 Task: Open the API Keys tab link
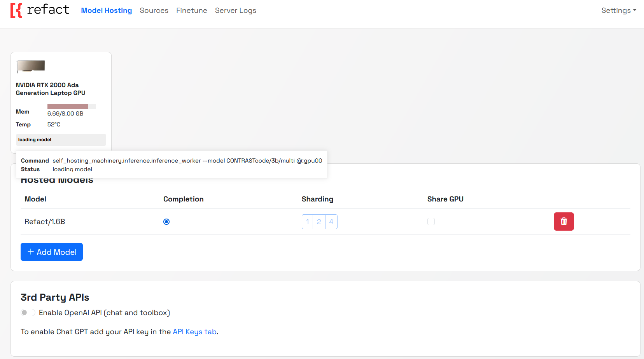[x=194, y=331]
